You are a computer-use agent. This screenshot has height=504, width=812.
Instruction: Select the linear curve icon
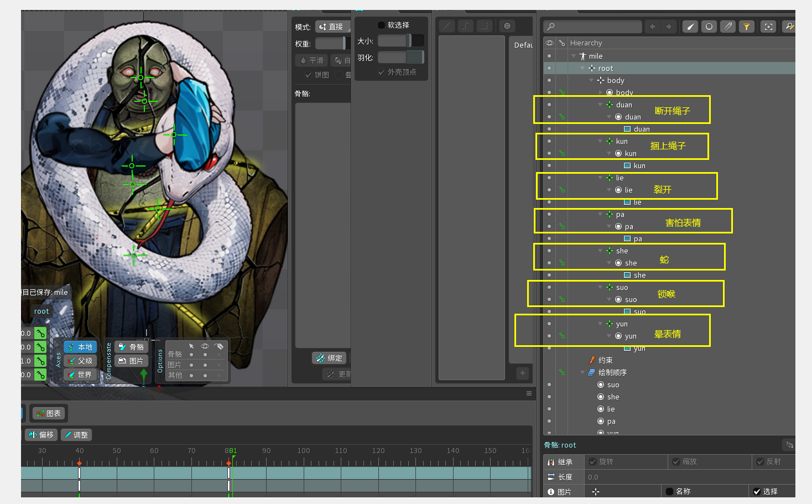[x=447, y=26]
